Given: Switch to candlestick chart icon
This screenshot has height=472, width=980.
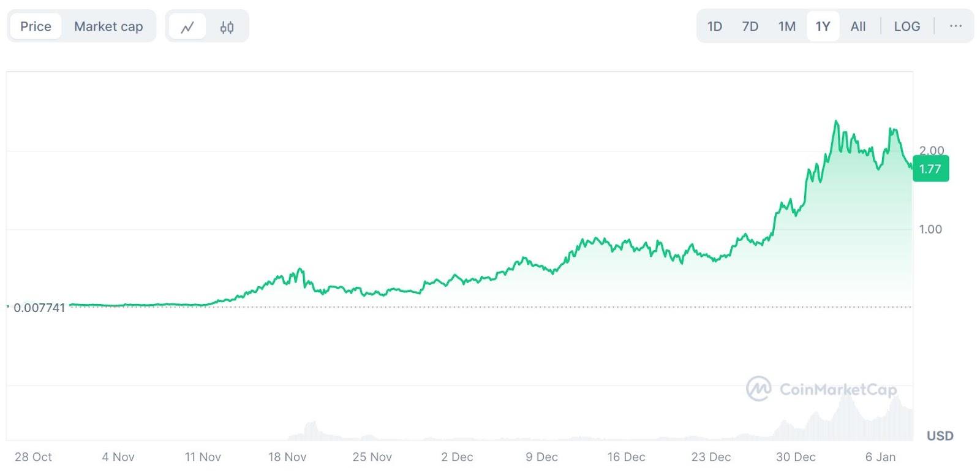Looking at the screenshot, I should point(227,27).
